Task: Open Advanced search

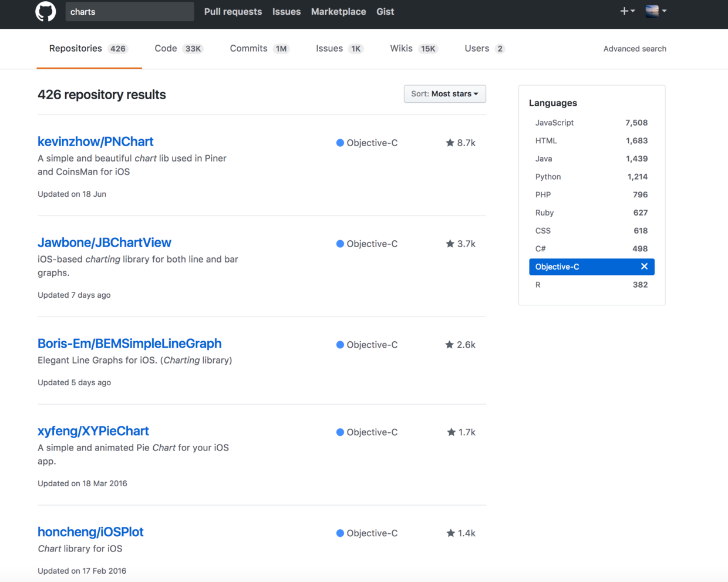Action: pos(635,49)
